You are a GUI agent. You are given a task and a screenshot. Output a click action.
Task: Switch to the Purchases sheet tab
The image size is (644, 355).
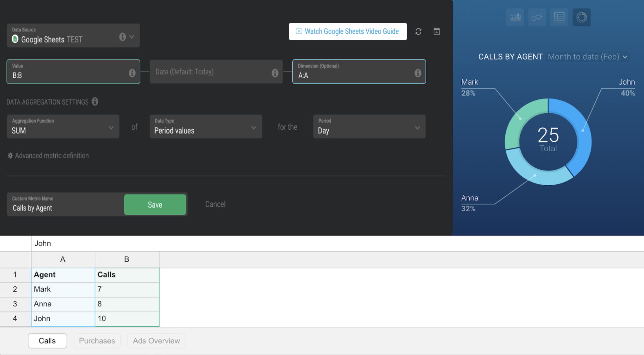97,341
